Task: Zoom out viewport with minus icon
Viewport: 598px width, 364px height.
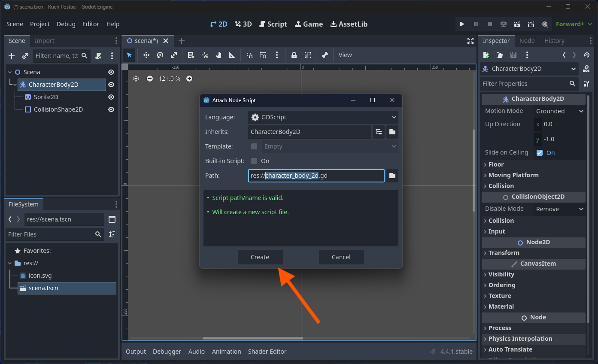Action: tap(149, 79)
